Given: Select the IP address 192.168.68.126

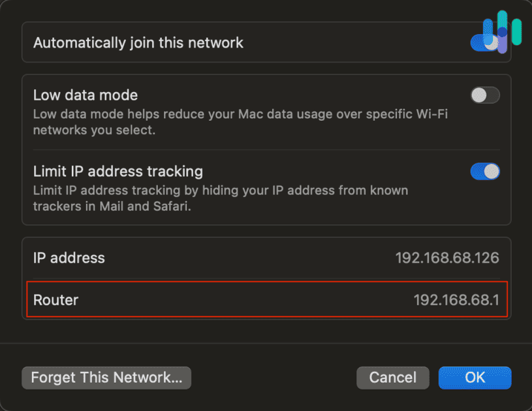Looking at the screenshot, I should pos(448,258).
